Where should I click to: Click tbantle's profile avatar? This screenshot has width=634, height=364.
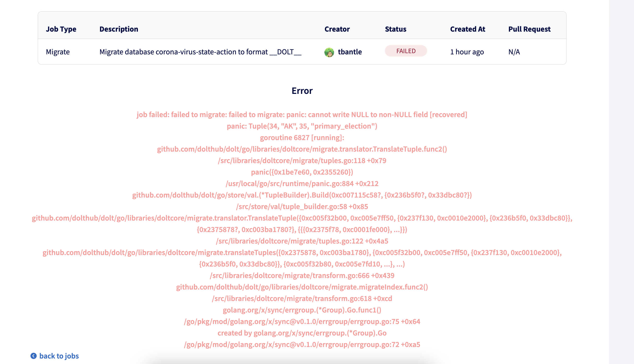tap(329, 52)
